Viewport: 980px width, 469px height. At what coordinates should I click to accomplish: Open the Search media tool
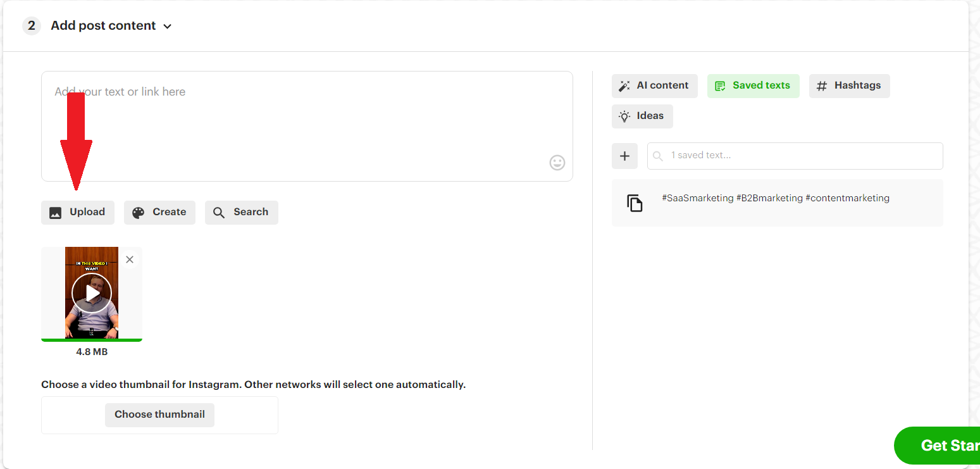241,212
